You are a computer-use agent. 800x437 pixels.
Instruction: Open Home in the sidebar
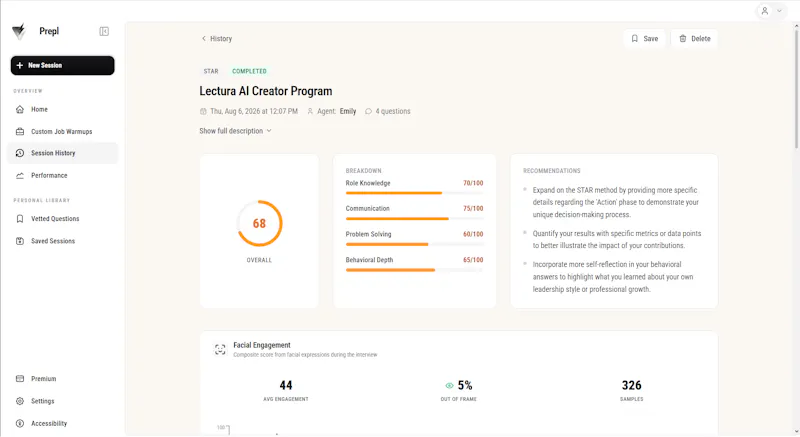pyautogui.click(x=62, y=109)
